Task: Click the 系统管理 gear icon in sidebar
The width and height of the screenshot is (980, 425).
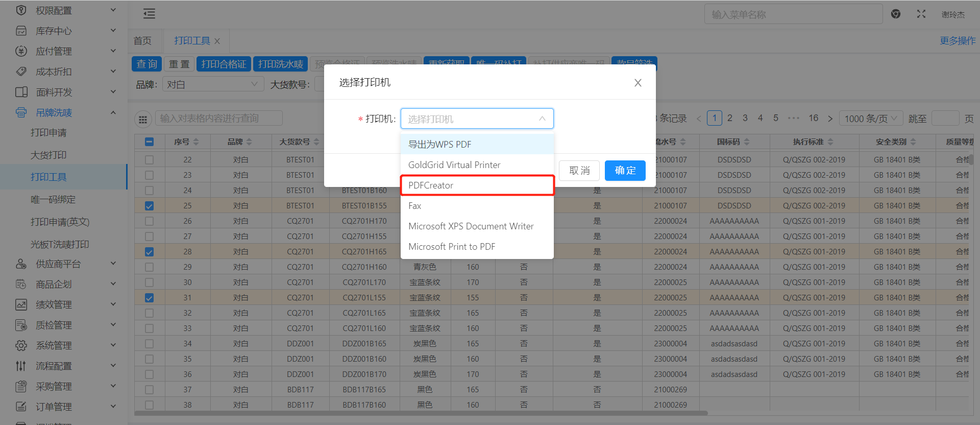Action: 21,346
